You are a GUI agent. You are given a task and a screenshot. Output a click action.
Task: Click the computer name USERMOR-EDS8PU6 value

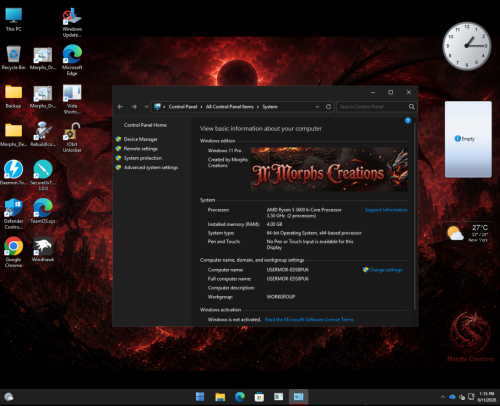288,270
